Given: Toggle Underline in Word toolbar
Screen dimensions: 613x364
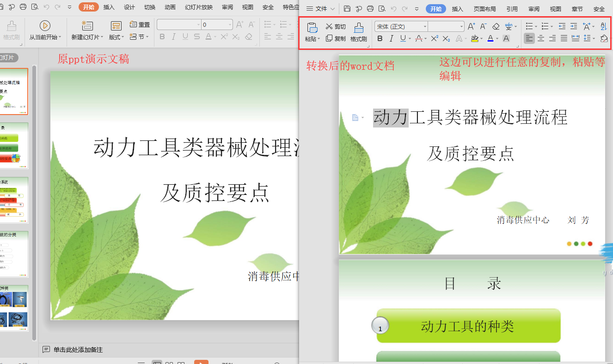Looking at the screenshot, I should 403,39.
